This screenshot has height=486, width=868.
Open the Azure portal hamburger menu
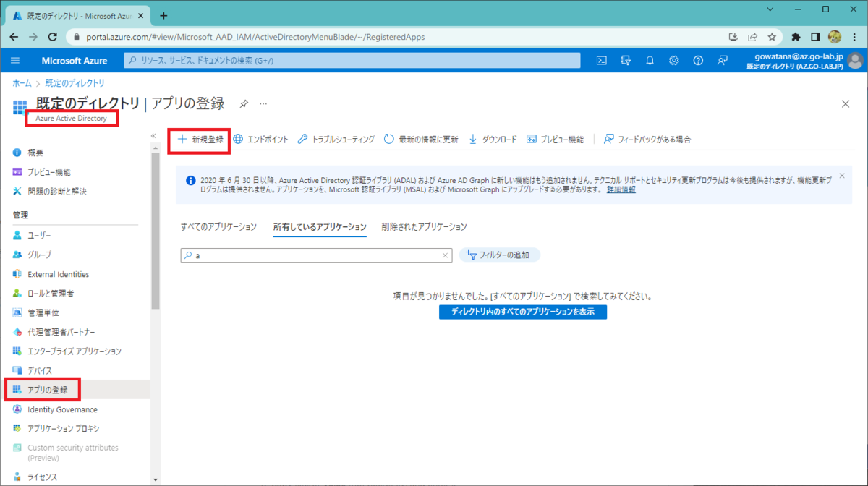pyautogui.click(x=15, y=61)
